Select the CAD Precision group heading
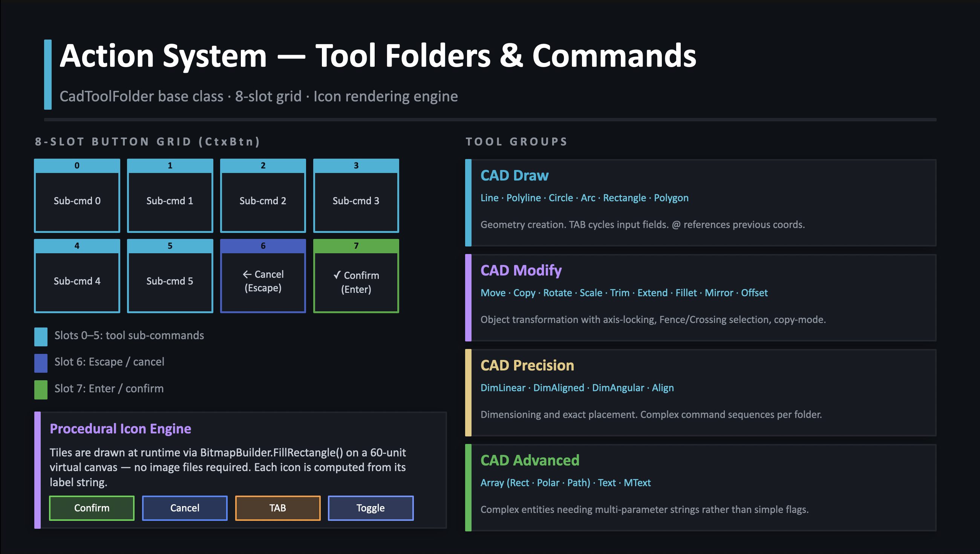Image resolution: width=980 pixels, height=554 pixels. click(527, 365)
